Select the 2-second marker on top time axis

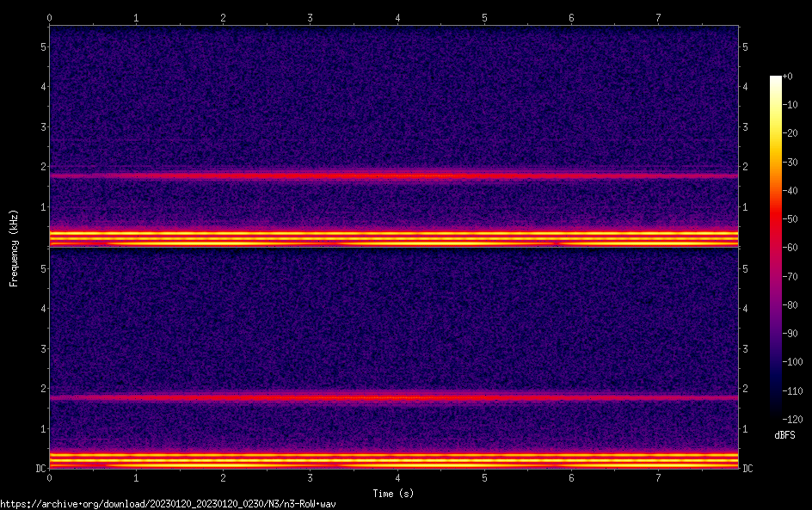coord(224,17)
